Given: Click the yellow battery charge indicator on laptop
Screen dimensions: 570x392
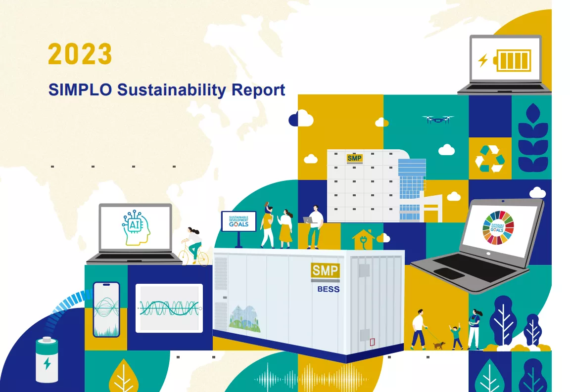Looking at the screenshot, I should coord(514,60).
